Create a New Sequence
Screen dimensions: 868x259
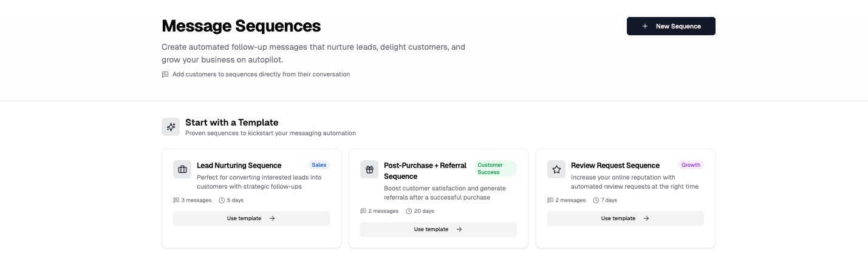(671, 26)
